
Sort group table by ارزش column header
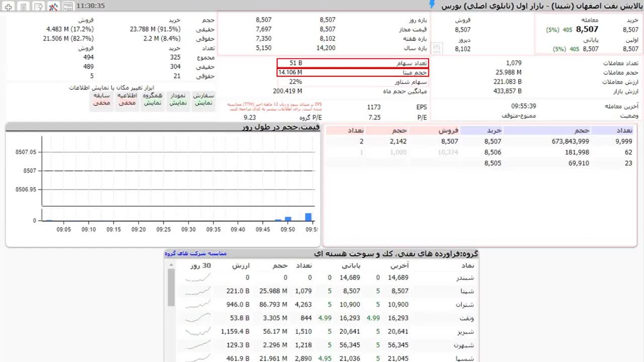(240, 265)
